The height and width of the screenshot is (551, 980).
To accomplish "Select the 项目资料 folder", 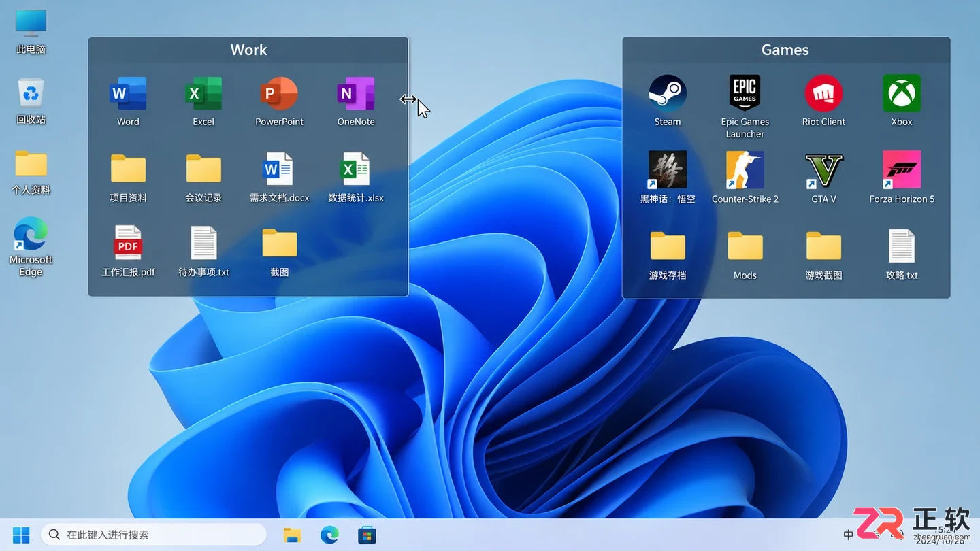I will pos(128,169).
